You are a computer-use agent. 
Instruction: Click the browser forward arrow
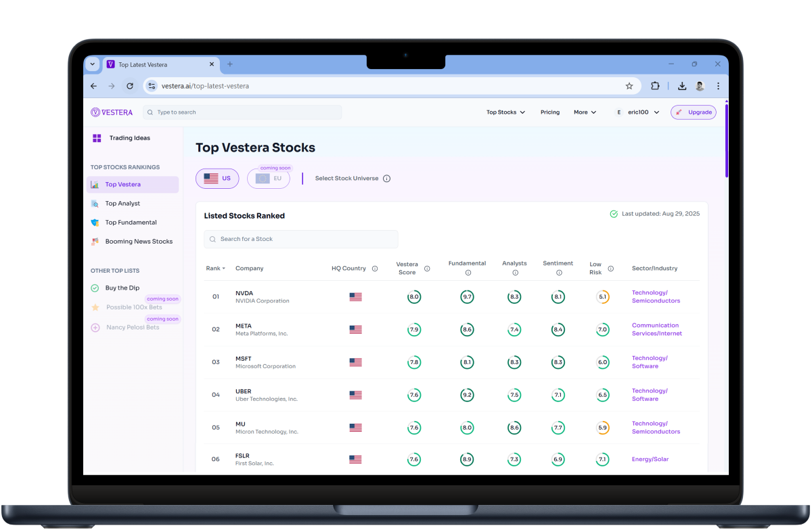point(112,86)
